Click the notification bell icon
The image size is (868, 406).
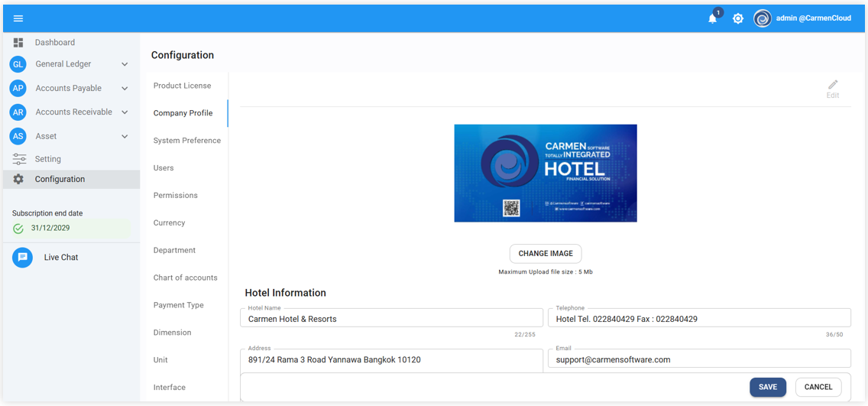[x=712, y=19]
